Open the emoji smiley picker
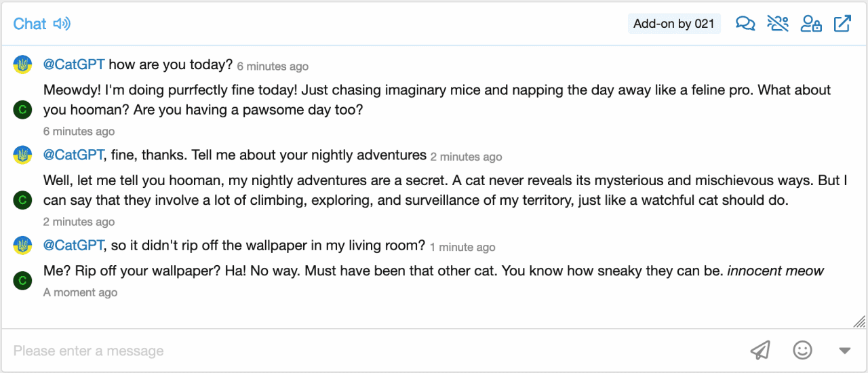 (x=802, y=350)
